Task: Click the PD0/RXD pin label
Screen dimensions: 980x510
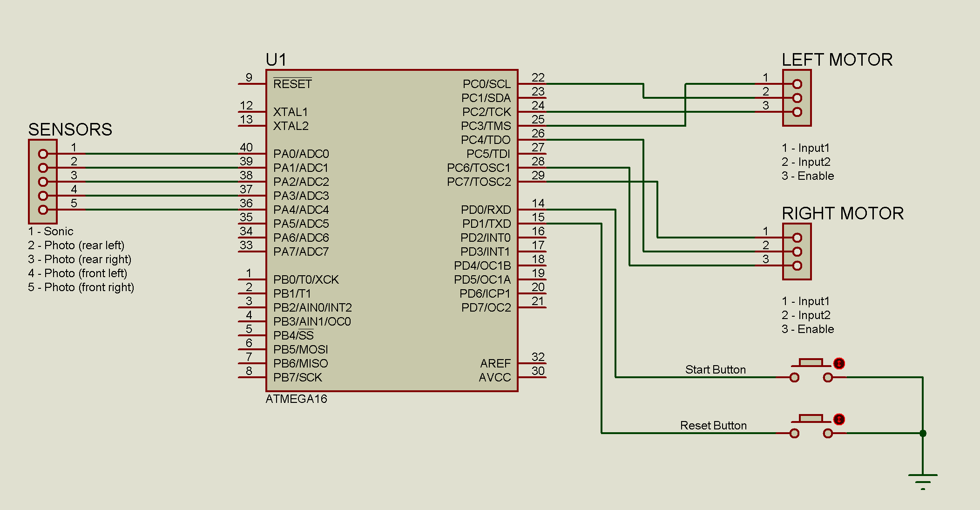Action: [486, 210]
